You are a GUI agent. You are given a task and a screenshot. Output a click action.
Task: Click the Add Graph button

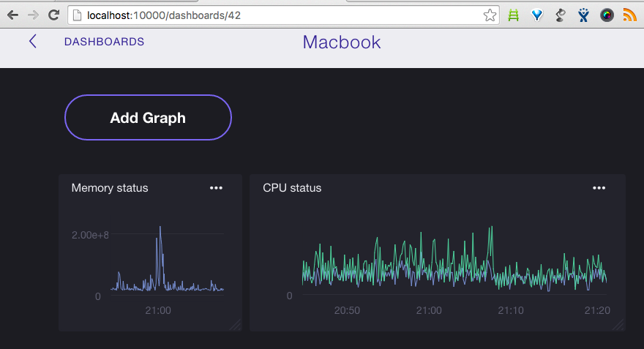click(148, 117)
